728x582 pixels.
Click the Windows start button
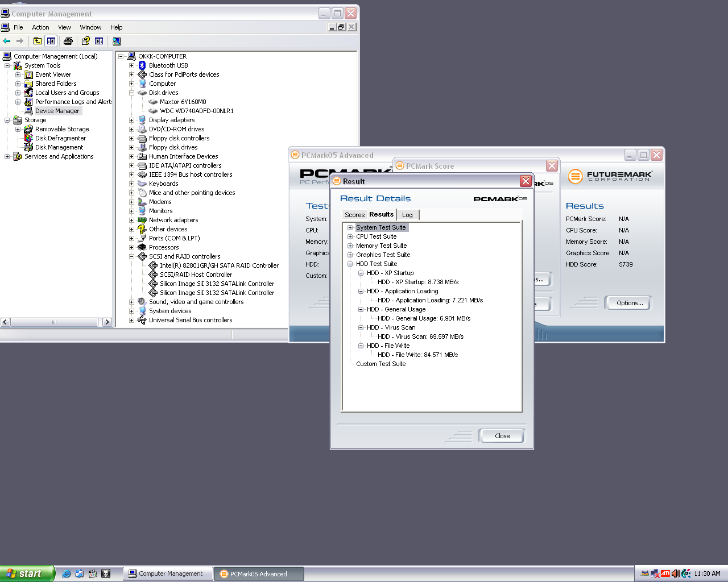click(27, 573)
